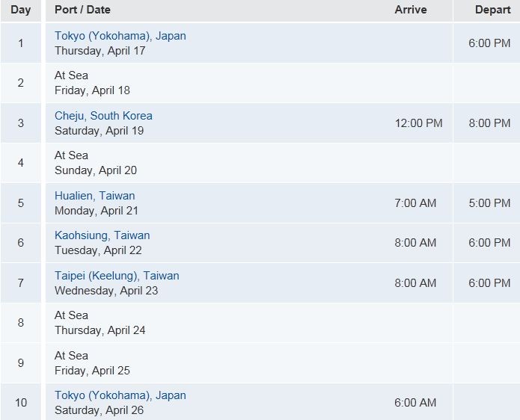Viewport: 520px width, 420px height.
Task: Click the At Sea row for April 18
Action: 260,83
